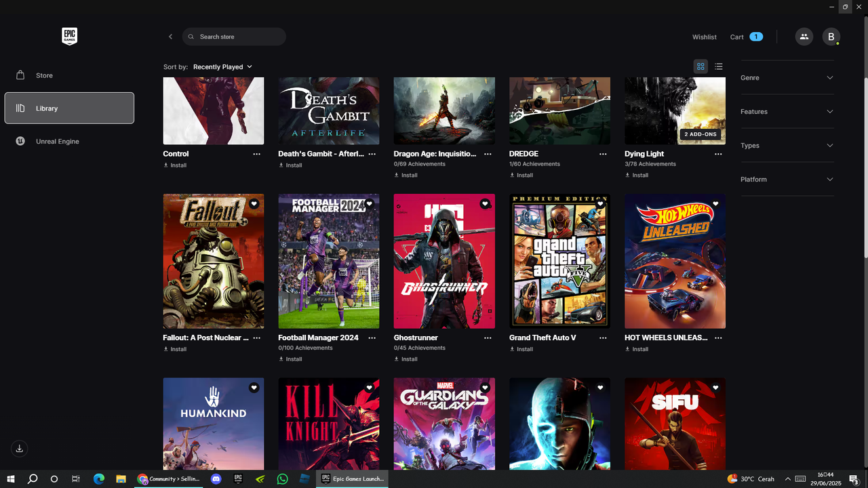868x488 pixels.
Task: Open options menu for Fallout
Action: point(256,338)
